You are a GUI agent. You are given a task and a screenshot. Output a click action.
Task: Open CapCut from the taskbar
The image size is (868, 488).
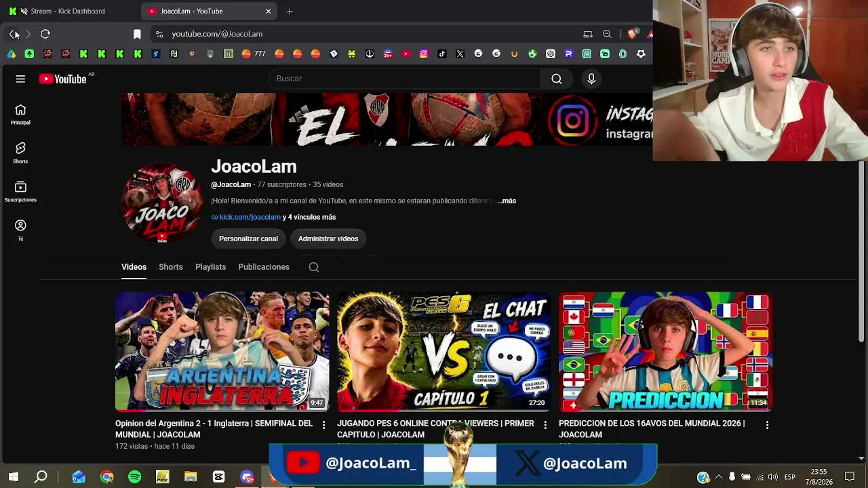(x=218, y=477)
